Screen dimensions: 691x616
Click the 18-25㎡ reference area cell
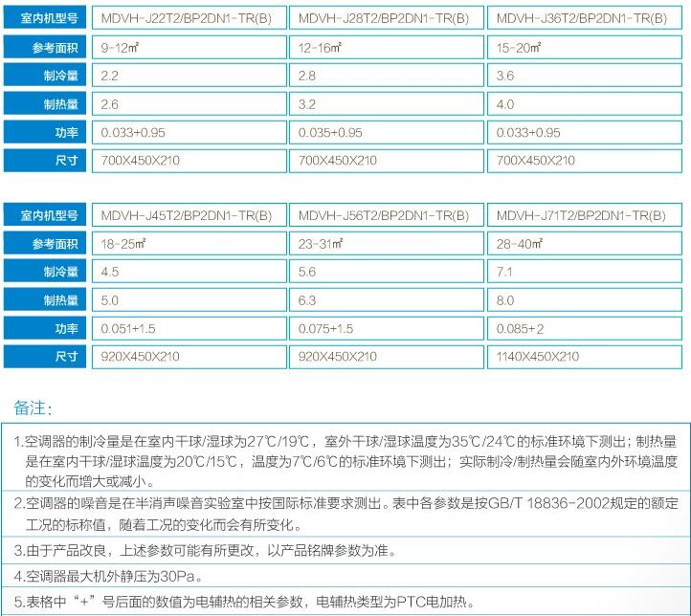tap(190, 243)
